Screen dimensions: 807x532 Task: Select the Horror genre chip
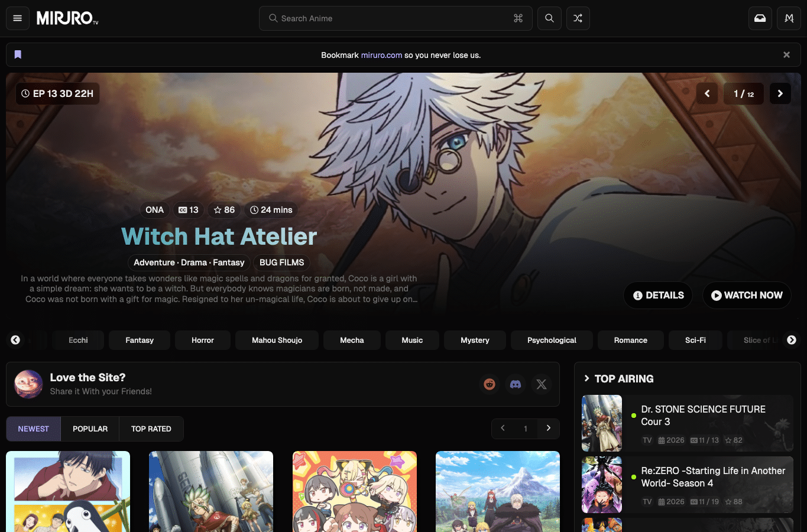[203, 340]
